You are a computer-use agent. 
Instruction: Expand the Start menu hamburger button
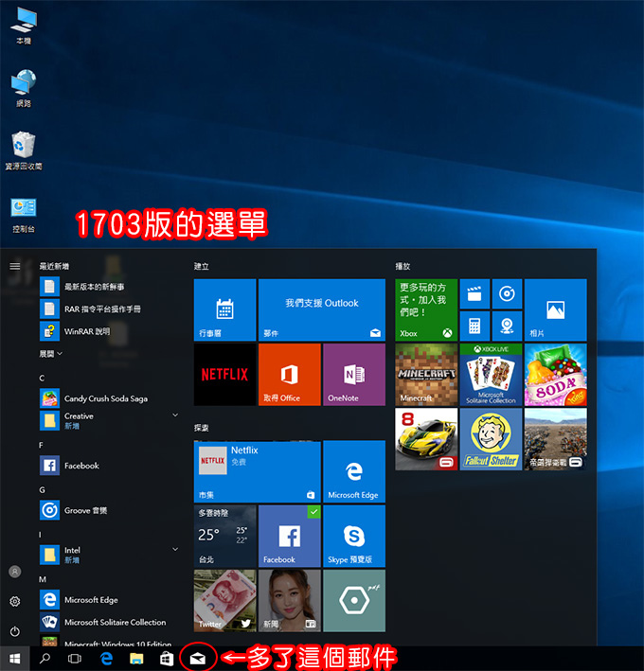tap(15, 266)
